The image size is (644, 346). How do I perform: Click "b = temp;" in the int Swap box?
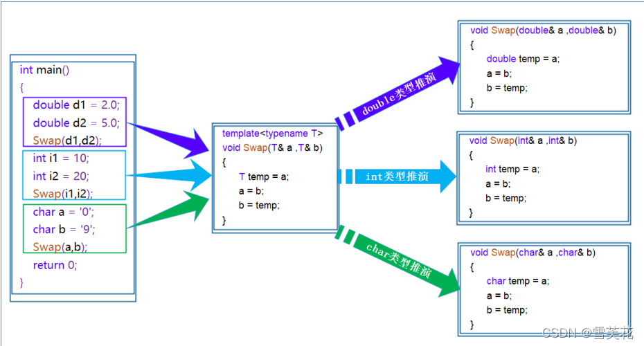(506, 198)
